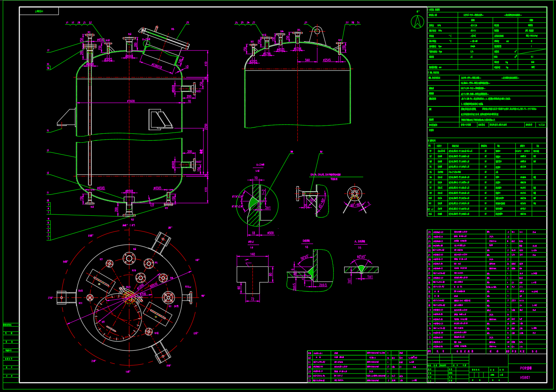The width and height of the screenshot is (556, 392).
Task: Click the circular hatched weld detail view
Action: [x=257, y=205]
